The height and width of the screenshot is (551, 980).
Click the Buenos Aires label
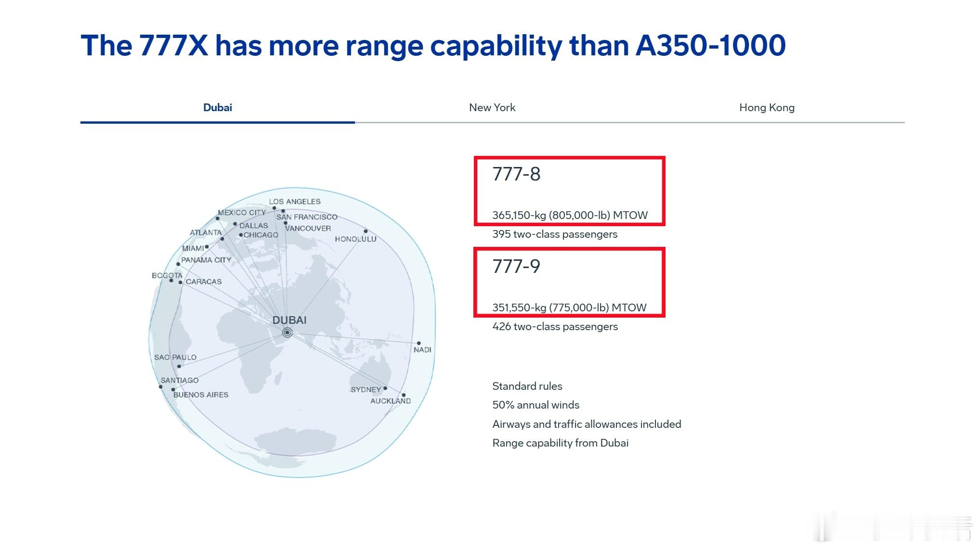201,395
